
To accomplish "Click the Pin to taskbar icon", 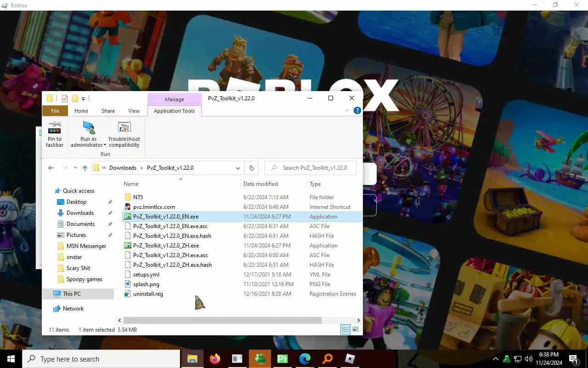I will pyautogui.click(x=54, y=128).
